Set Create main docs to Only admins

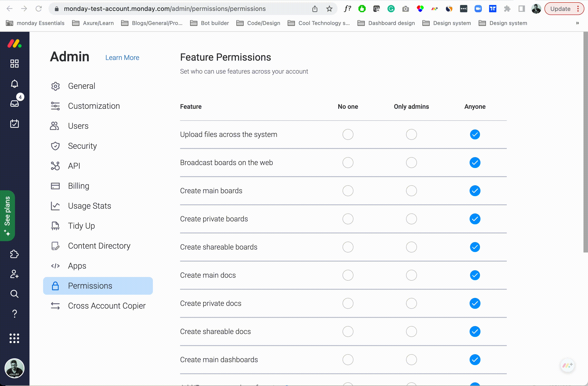(411, 275)
